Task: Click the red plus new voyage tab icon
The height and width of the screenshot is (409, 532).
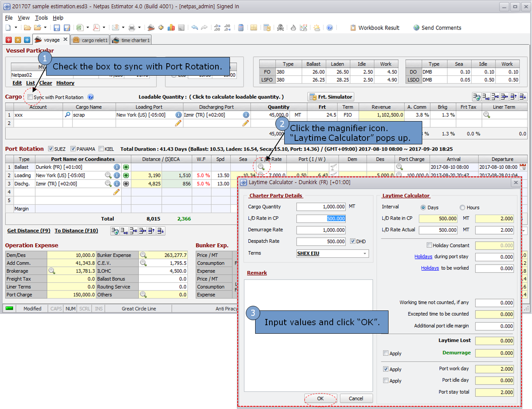Action: (x=9, y=40)
